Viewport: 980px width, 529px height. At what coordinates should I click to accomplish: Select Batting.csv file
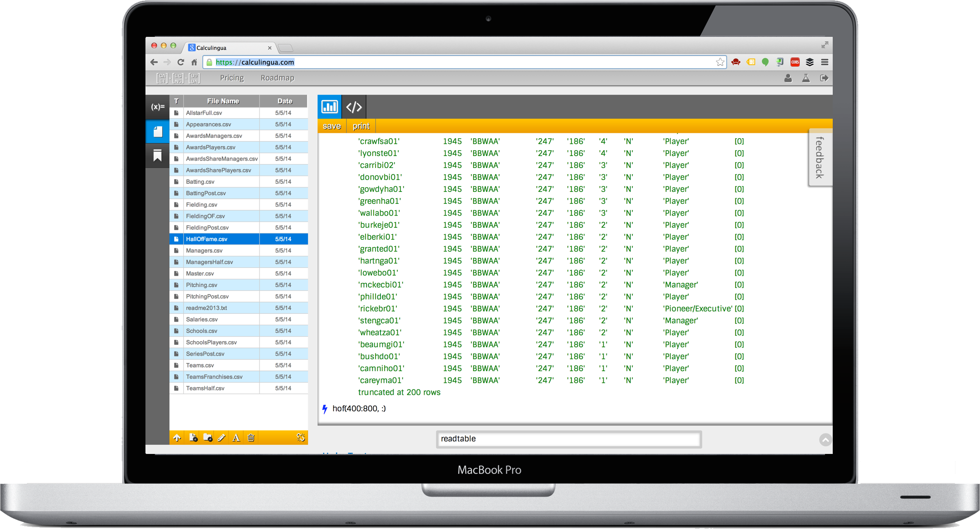pos(239,181)
